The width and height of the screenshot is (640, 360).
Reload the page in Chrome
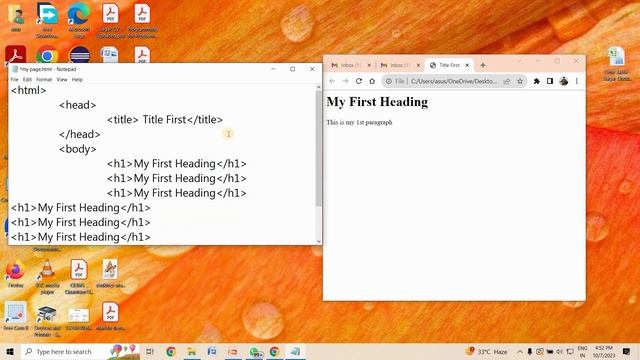coord(359,81)
